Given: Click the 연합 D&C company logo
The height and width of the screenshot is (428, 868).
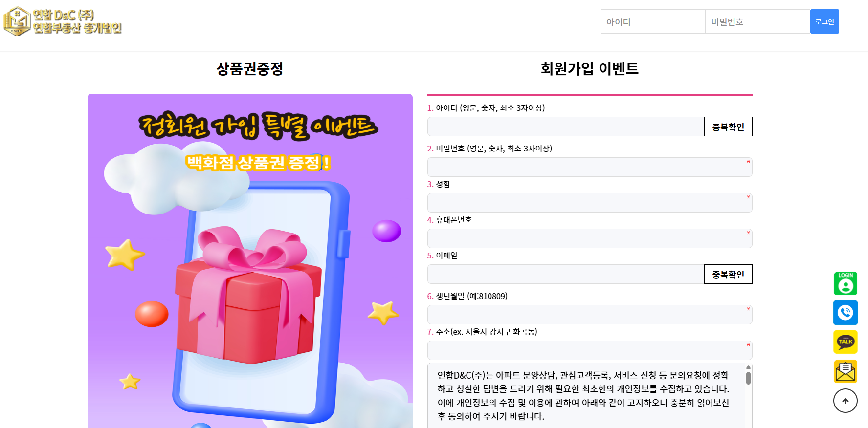Looking at the screenshot, I should [x=63, y=21].
